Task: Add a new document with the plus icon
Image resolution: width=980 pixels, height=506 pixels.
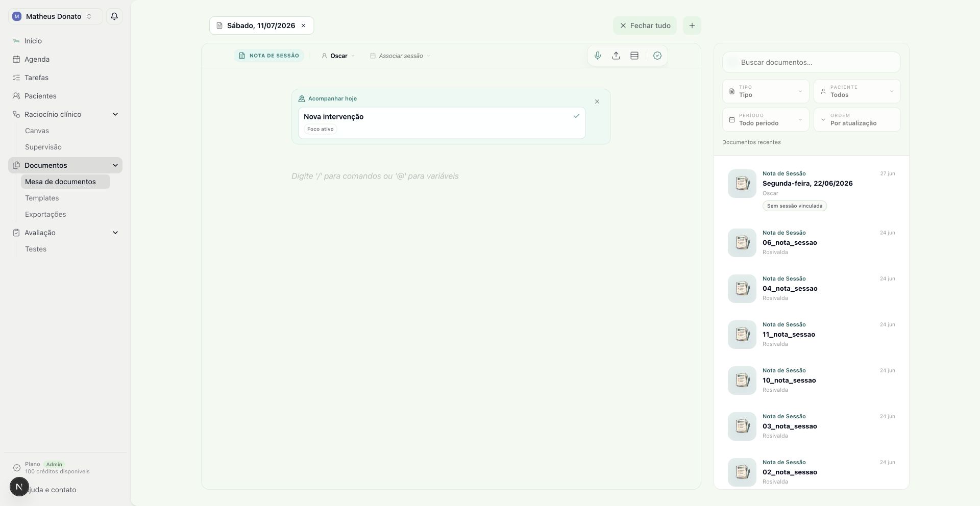Action: tap(692, 26)
